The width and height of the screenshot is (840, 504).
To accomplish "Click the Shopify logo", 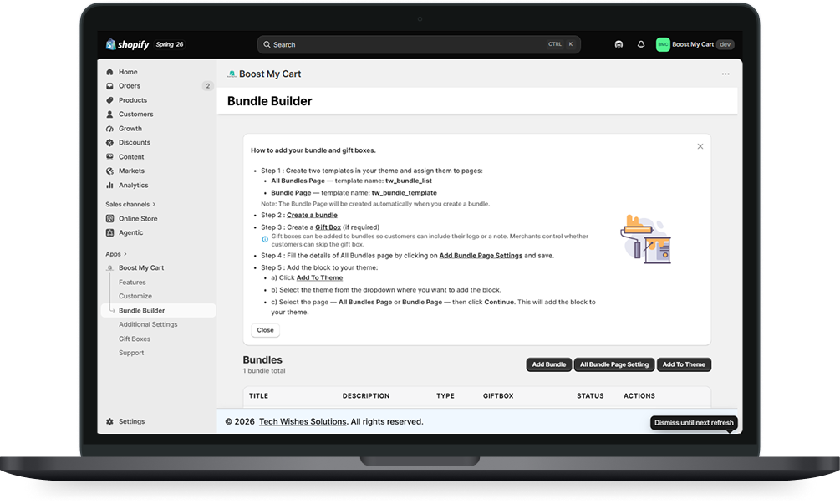I will [x=128, y=44].
